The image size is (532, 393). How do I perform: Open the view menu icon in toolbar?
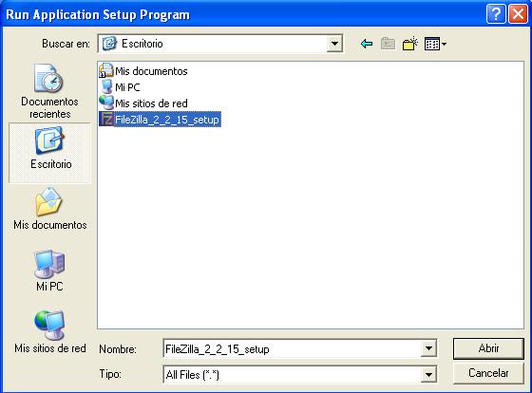coord(435,44)
